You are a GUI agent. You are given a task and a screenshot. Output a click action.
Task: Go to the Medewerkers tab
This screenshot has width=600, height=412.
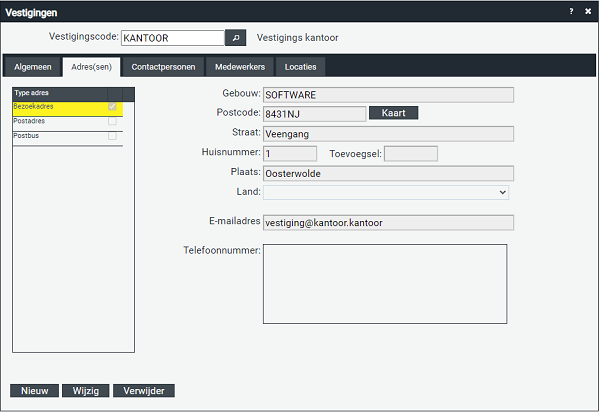[x=240, y=67]
